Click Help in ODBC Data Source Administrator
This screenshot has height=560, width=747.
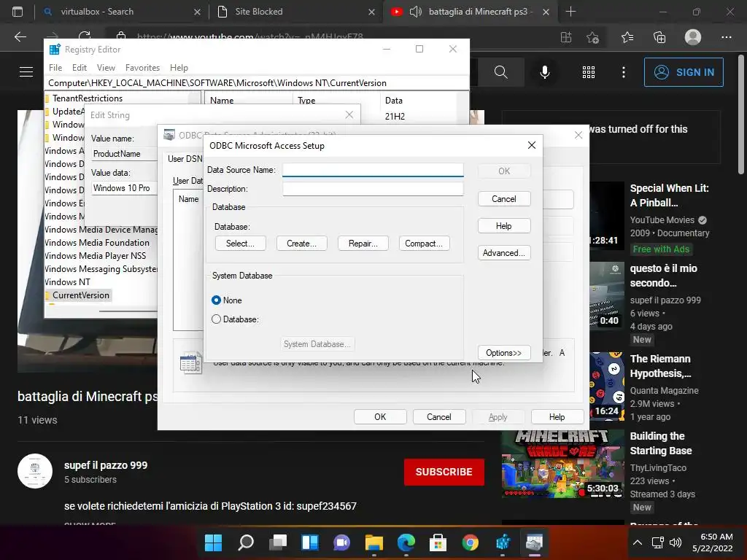557,416
